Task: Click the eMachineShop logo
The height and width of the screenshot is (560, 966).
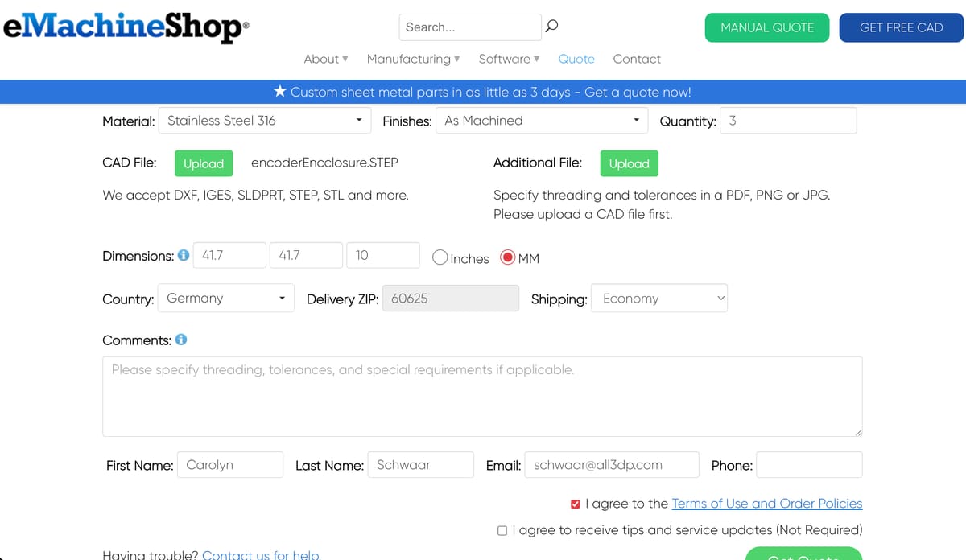Action: [x=126, y=27]
